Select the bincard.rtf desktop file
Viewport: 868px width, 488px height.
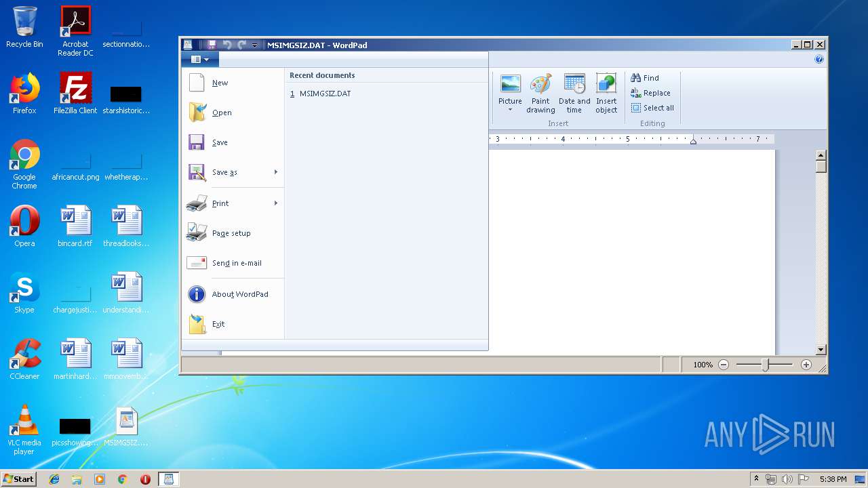pos(75,226)
